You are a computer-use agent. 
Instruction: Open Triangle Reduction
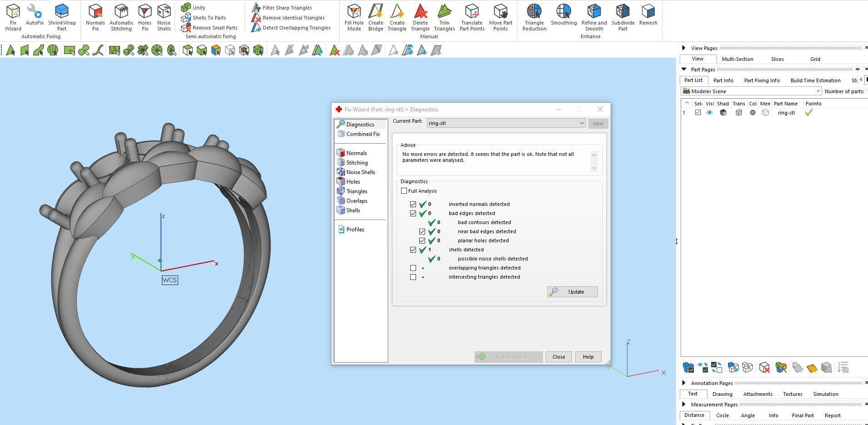(534, 18)
